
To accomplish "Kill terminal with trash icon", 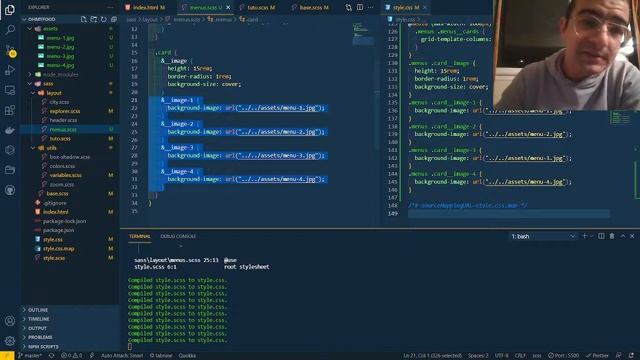I will [x=612, y=236].
